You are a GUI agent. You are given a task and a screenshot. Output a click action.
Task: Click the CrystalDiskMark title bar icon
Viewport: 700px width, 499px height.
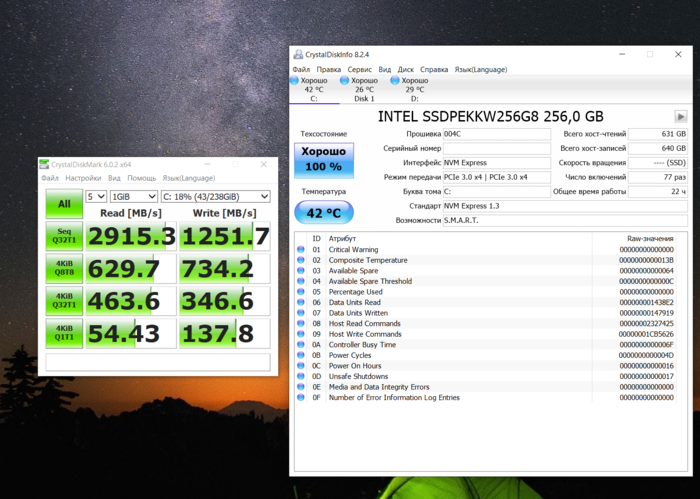click(44, 165)
